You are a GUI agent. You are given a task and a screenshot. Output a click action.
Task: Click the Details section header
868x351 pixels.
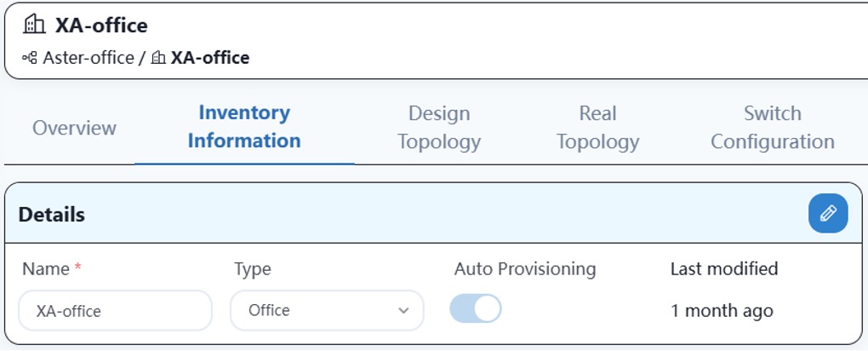[x=51, y=215]
